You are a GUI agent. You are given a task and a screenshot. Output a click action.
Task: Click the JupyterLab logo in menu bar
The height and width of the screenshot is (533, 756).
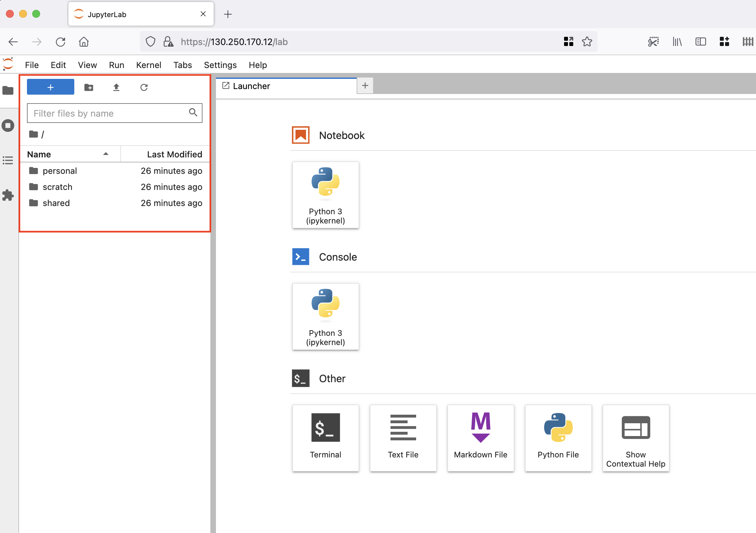point(8,64)
